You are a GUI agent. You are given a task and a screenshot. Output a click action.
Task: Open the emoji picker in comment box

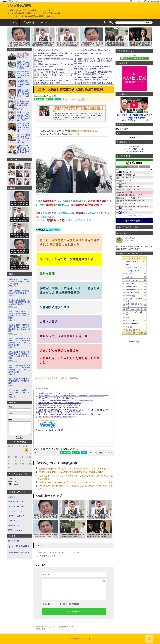(x=104, y=581)
